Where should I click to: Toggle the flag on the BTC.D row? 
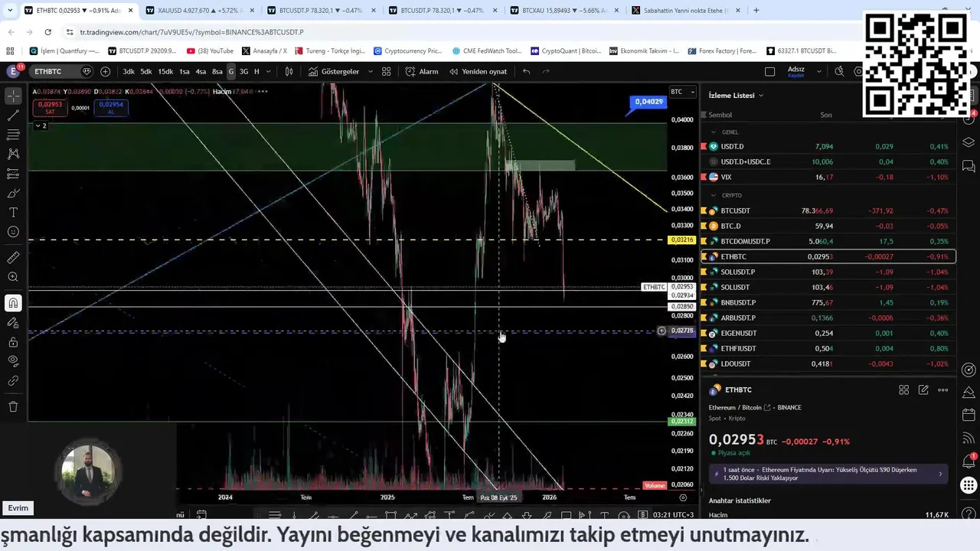(704, 226)
